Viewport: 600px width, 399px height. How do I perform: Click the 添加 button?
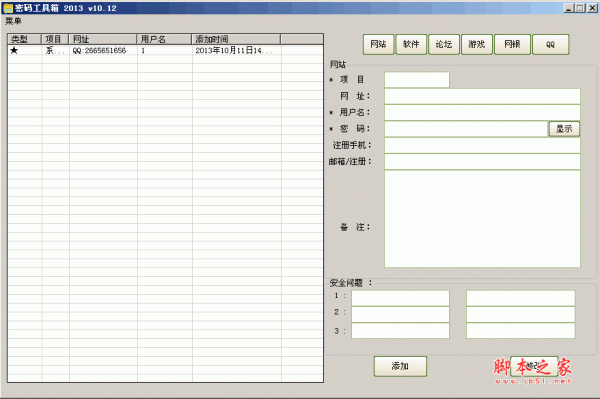(x=400, y=366)
